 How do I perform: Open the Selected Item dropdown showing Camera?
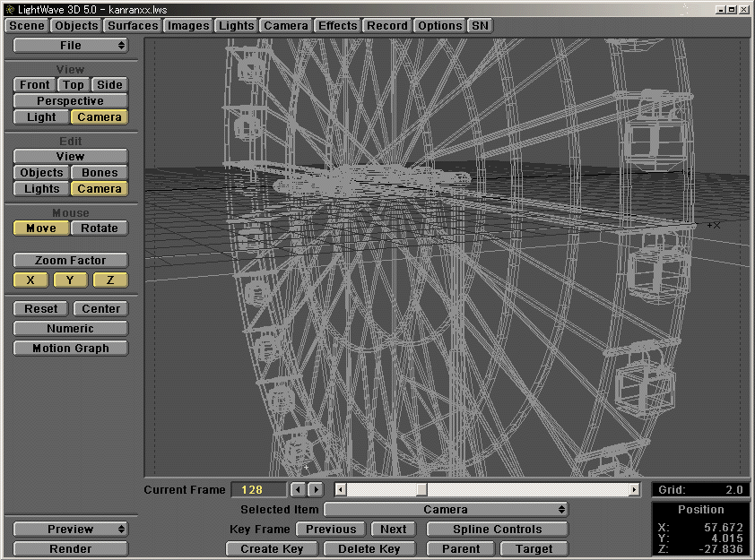[x=446, y=508]
